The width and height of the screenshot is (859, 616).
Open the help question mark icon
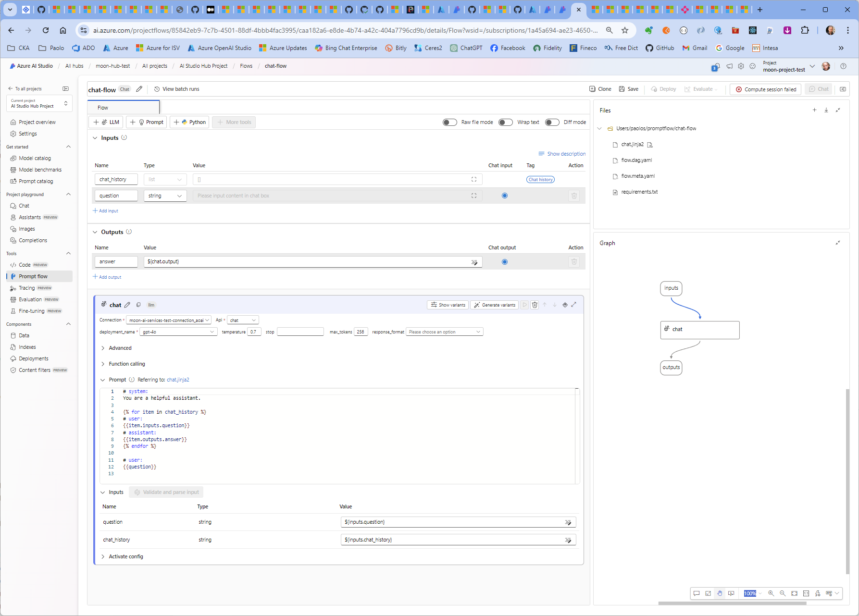[x=843, y=66]
